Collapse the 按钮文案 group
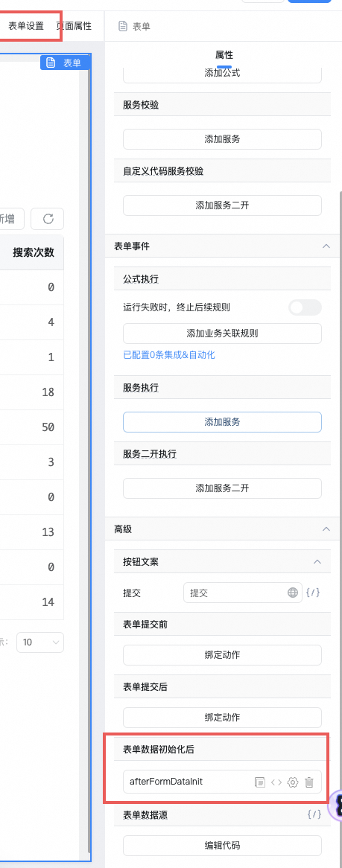The height and width of the screenshot is (868, 342). 317,561
